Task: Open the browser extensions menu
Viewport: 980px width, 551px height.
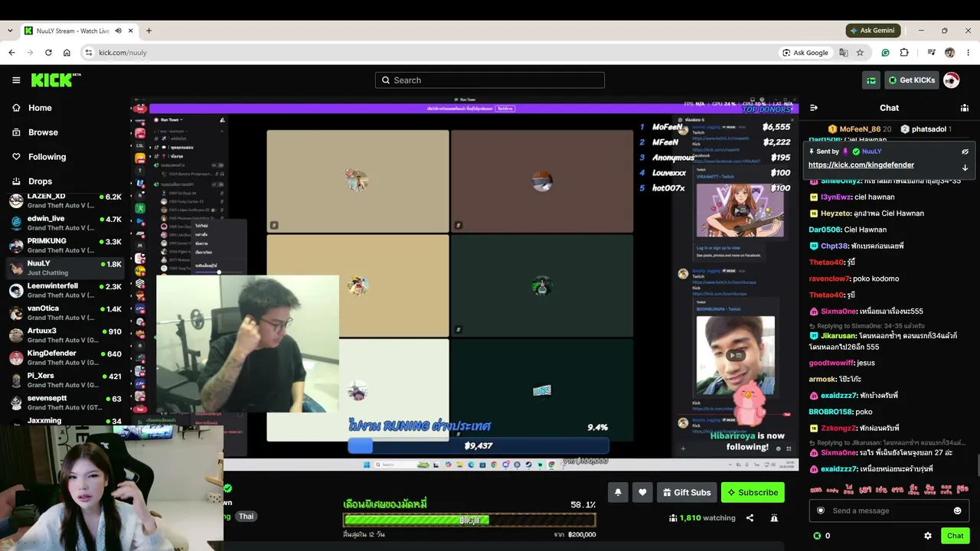Action: [904, 53]
